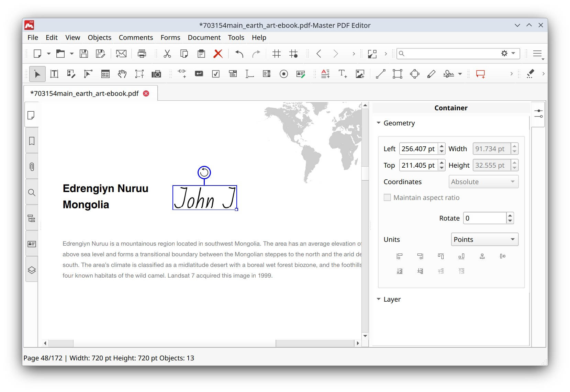Toggle the Maintain aspect ratio checkbox
570x392 pixels.
tap(387, 198)
